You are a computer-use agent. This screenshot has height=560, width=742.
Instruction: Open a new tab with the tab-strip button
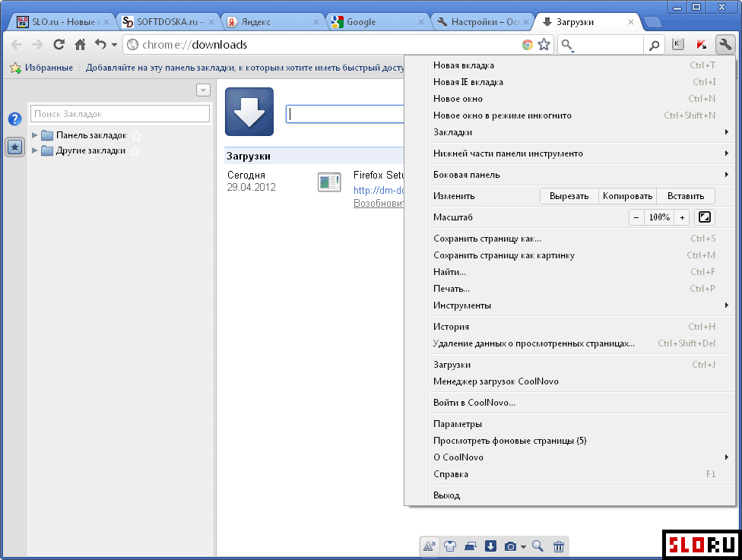653,22
